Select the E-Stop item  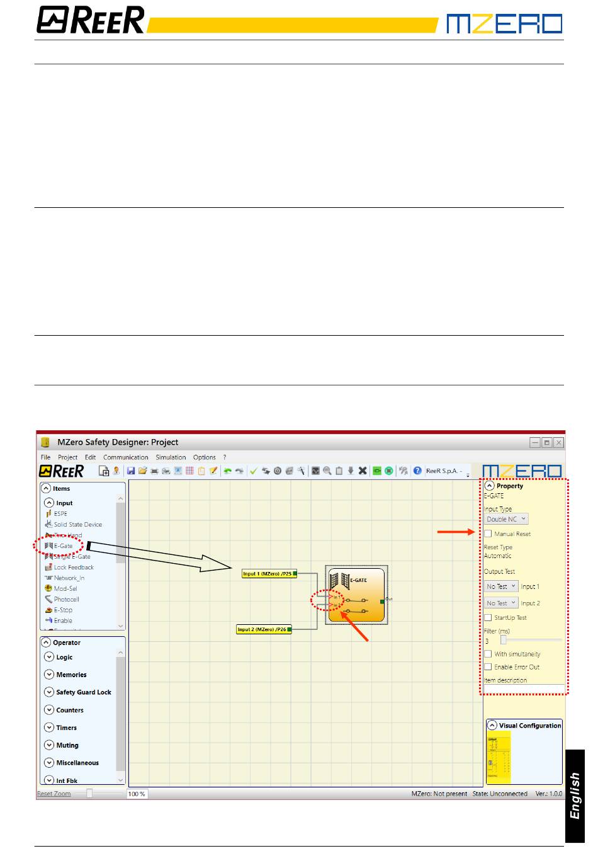coord(59,610)
